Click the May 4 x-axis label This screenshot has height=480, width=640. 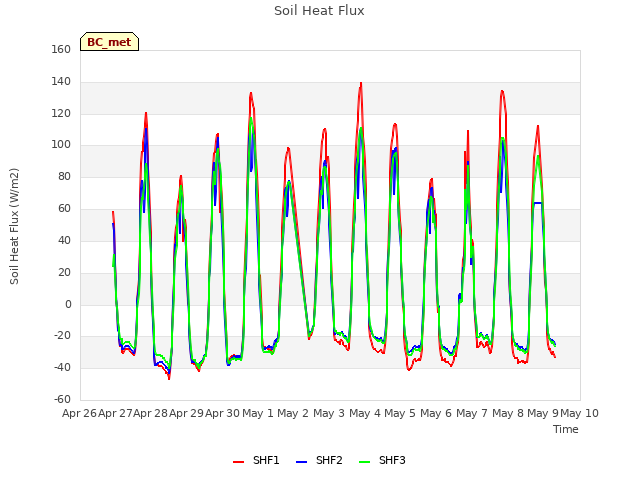click(x=365, y=413)
